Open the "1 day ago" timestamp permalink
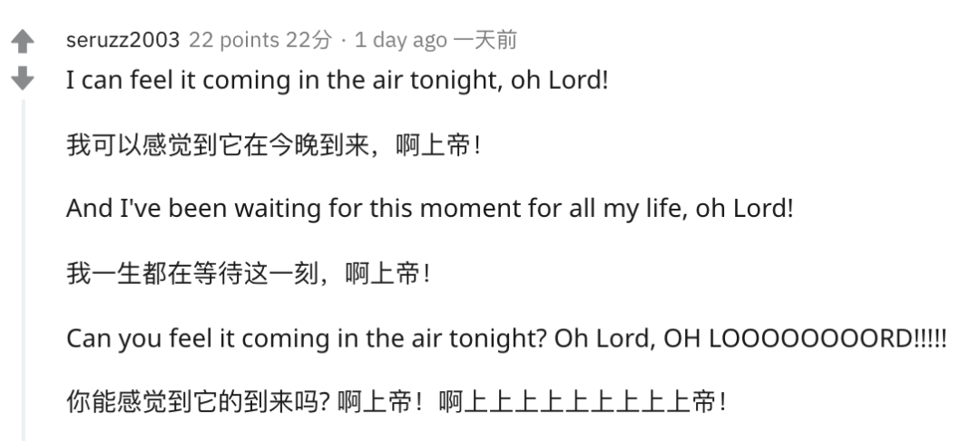The height and width of the screenshot is (441, 980). [x=400, y=41]
